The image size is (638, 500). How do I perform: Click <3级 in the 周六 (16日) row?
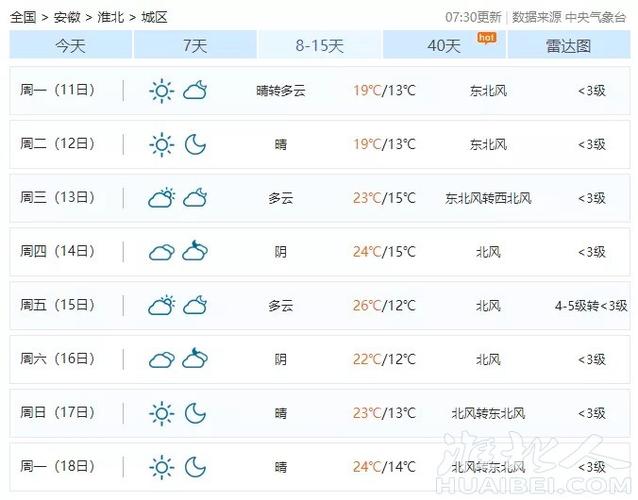tap(592, 359)
